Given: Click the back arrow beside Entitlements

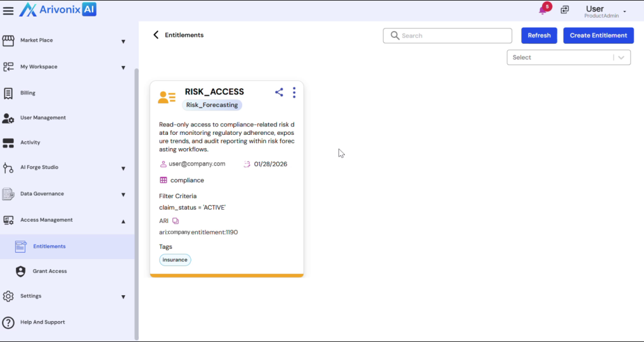Looking at the screenshot, I should tap(156, 35).
